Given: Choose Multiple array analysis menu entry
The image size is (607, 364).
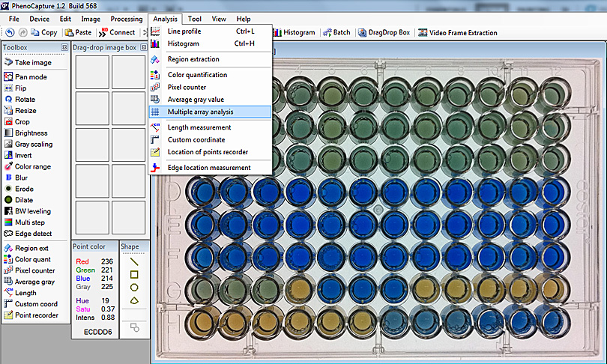Looking at the screenshot, I should coord(200,112).
